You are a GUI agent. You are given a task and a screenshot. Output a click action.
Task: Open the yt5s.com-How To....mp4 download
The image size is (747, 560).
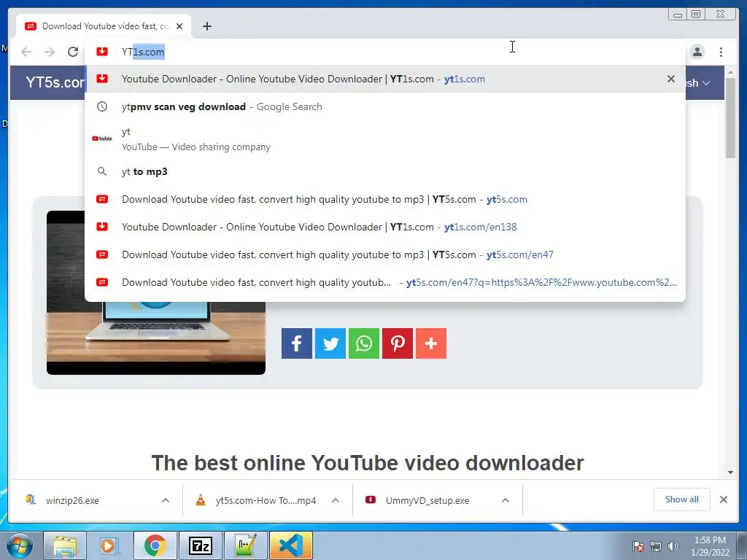[266, 500]
